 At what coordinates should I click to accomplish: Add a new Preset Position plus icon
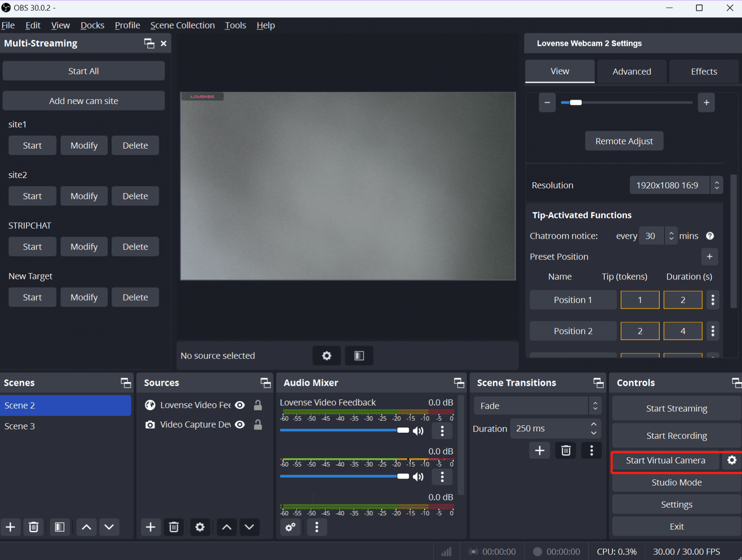(710, 256)
